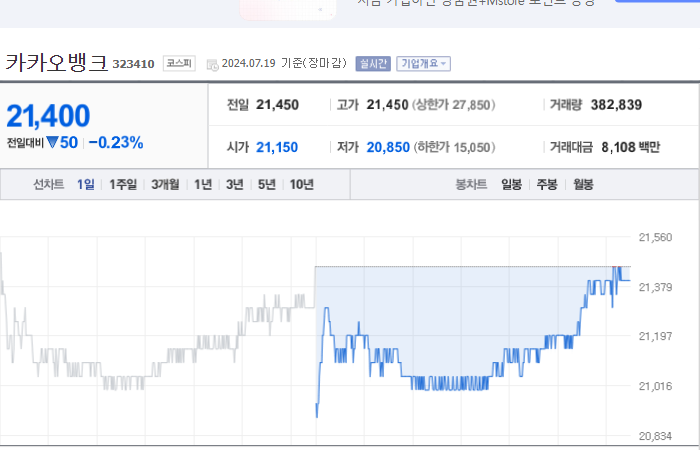This screenshot has height=450, width=700.
Task: Click the current price 21,400
Action: tap(48, 116)
